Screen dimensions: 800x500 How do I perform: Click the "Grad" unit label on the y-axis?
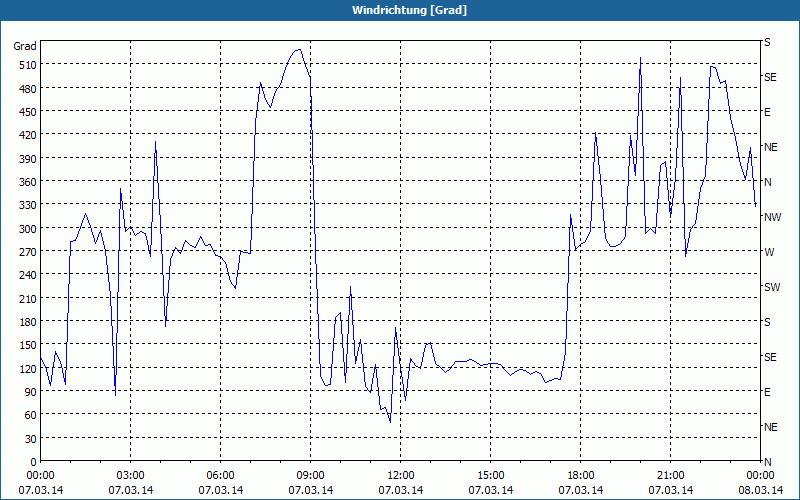tap(24, 46)
